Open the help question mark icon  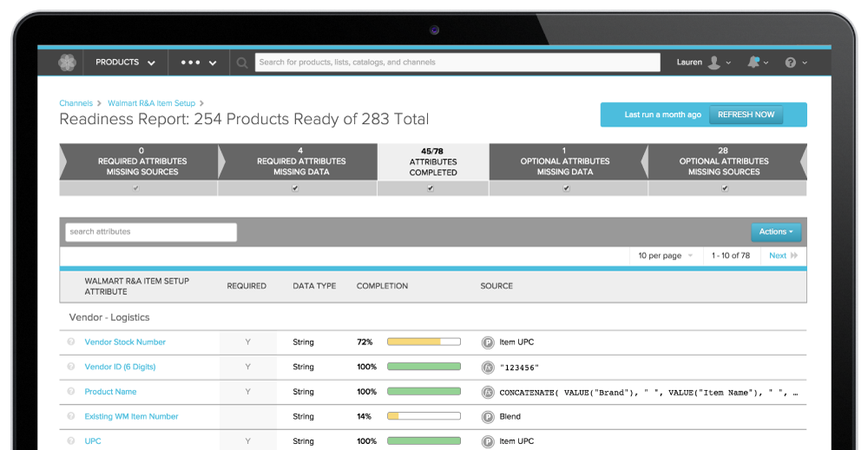(790, 62)
